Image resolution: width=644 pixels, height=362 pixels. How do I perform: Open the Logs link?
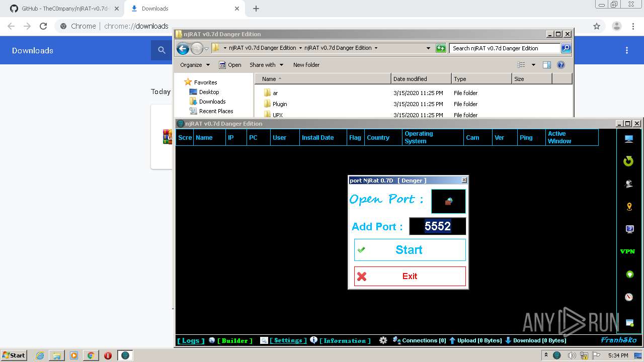tap(191, 340)
